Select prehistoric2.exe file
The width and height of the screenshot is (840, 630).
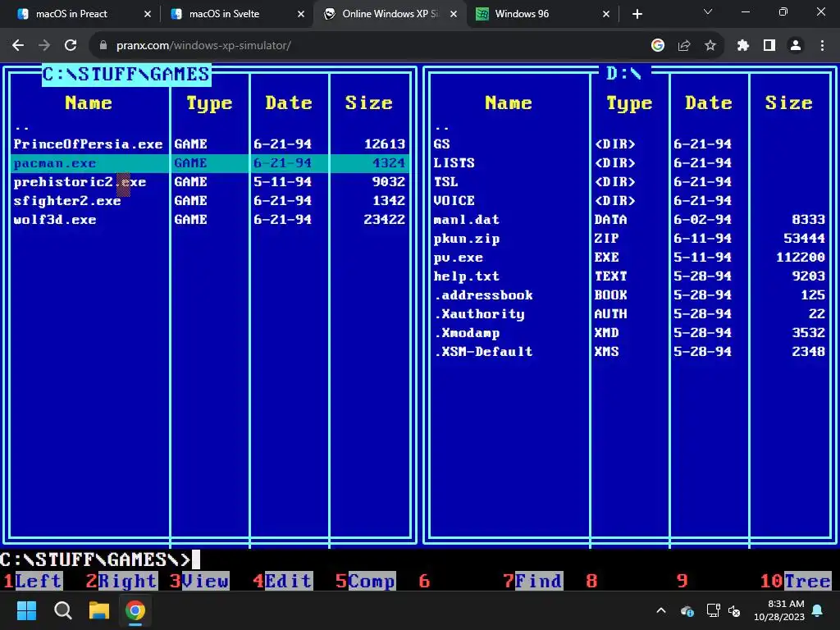[x=80, y=182]
